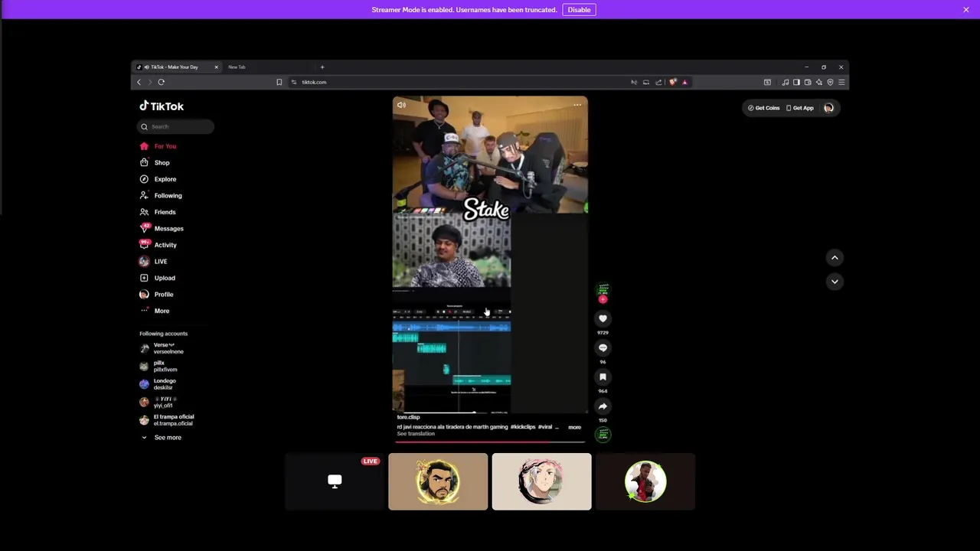Screen dimensions: 980x551
Task: Open the el.trampa.oficial followed account
Action: (x=167, y=420)
